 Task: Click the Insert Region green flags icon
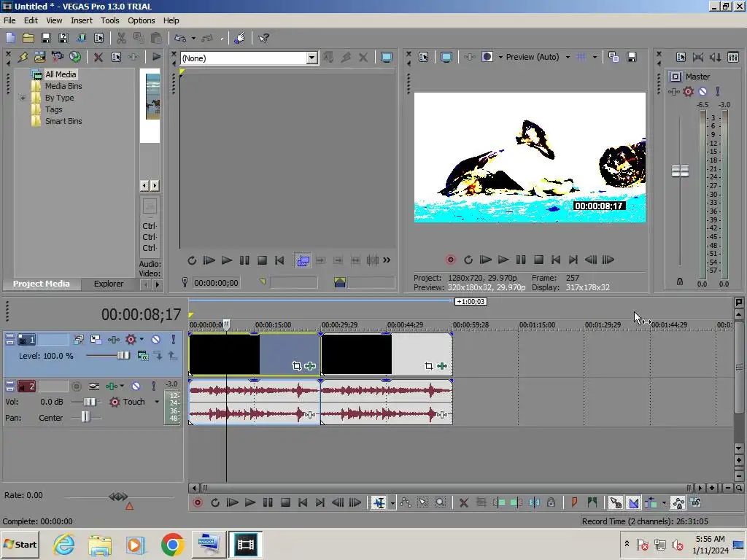coord(592,502)
